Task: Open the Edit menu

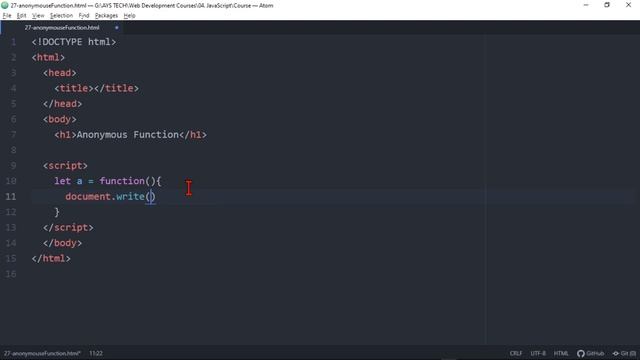Action: 21,16
